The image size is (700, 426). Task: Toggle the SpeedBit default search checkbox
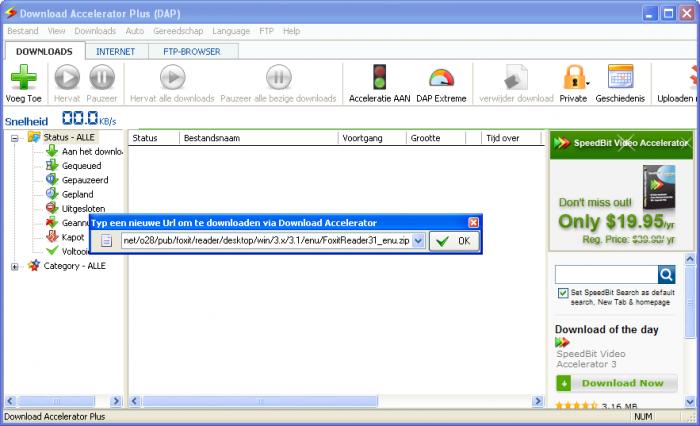click(x=563, y=293)
